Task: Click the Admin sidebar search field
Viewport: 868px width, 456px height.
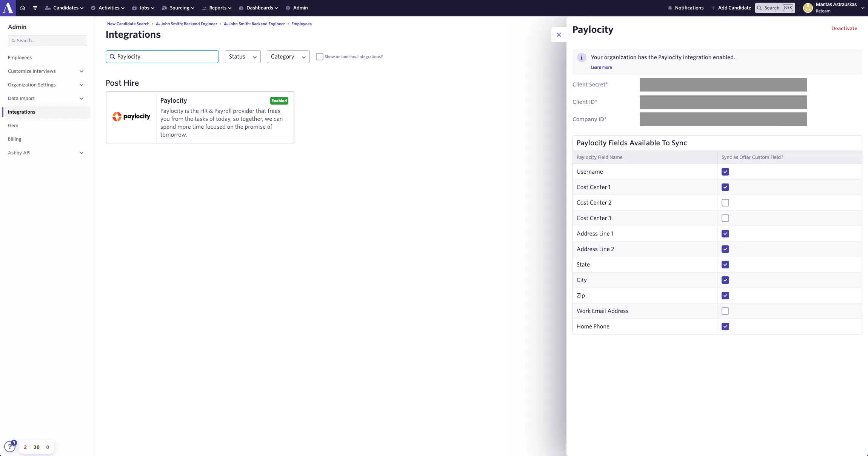Action: (48, 41)
